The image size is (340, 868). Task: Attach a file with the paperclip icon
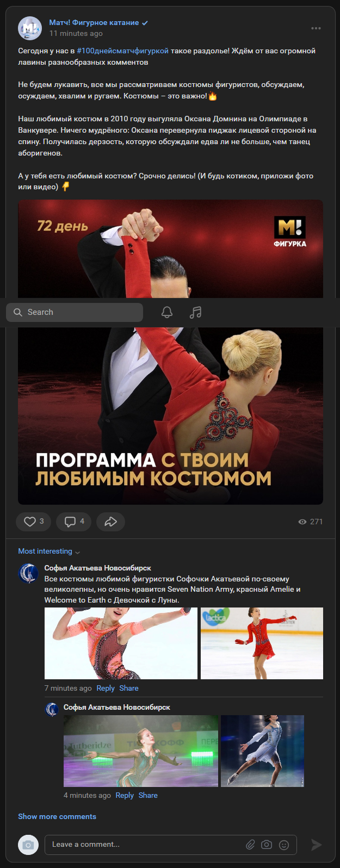(x=250, y=845)
